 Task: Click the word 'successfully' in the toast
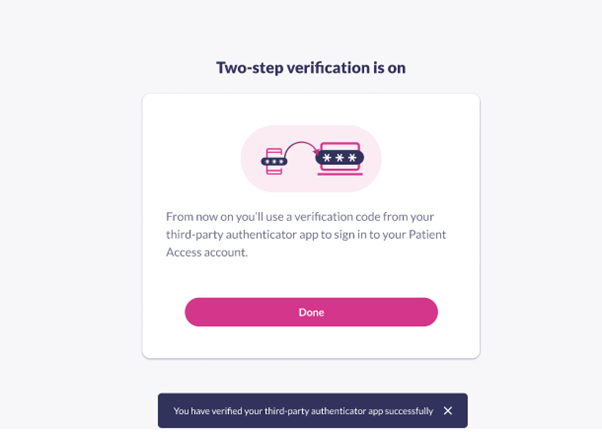click(x=409, y=411)
